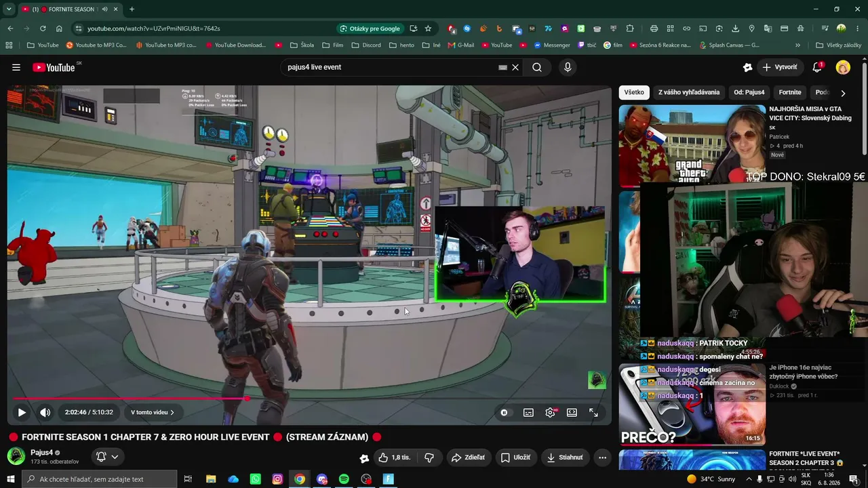868x488 pixels.
Task: Open YouTube notifications bell
Action: click(817, 67)
